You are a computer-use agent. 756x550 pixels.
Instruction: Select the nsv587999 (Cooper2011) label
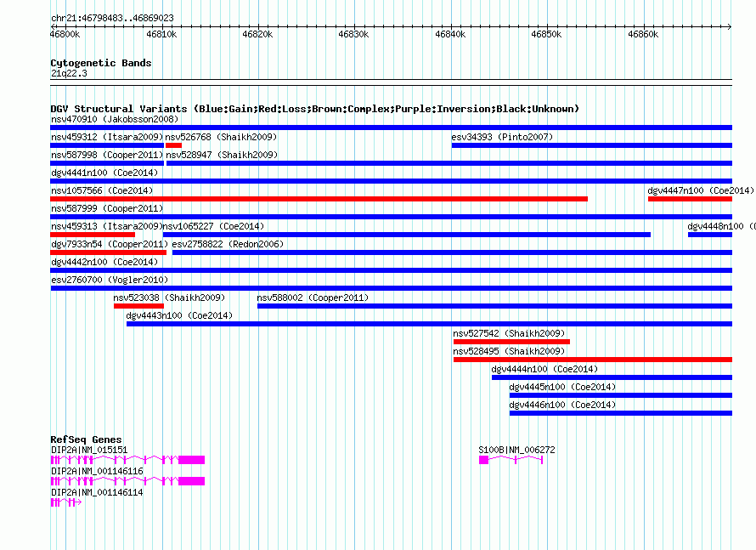(107, 208)
